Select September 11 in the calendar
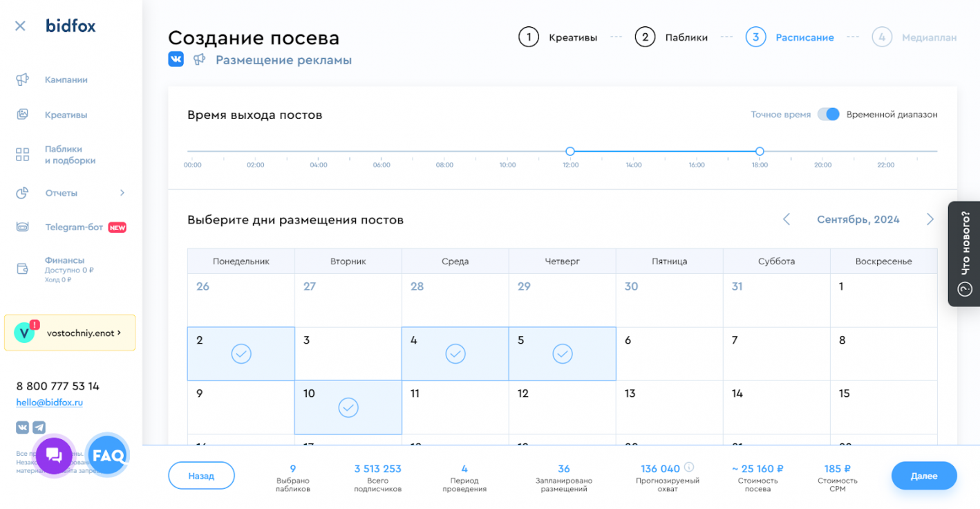980x509 pixels. (455, 407)
